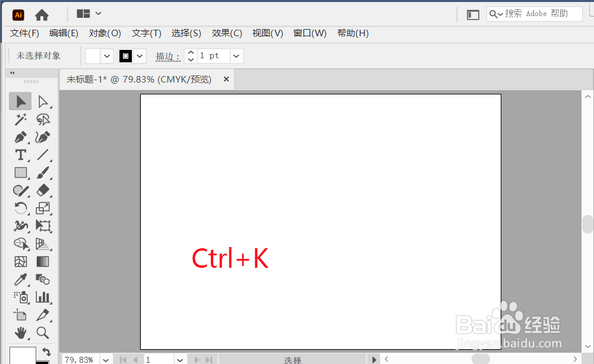
Task: Go to the first artboard
Action: 122,360
